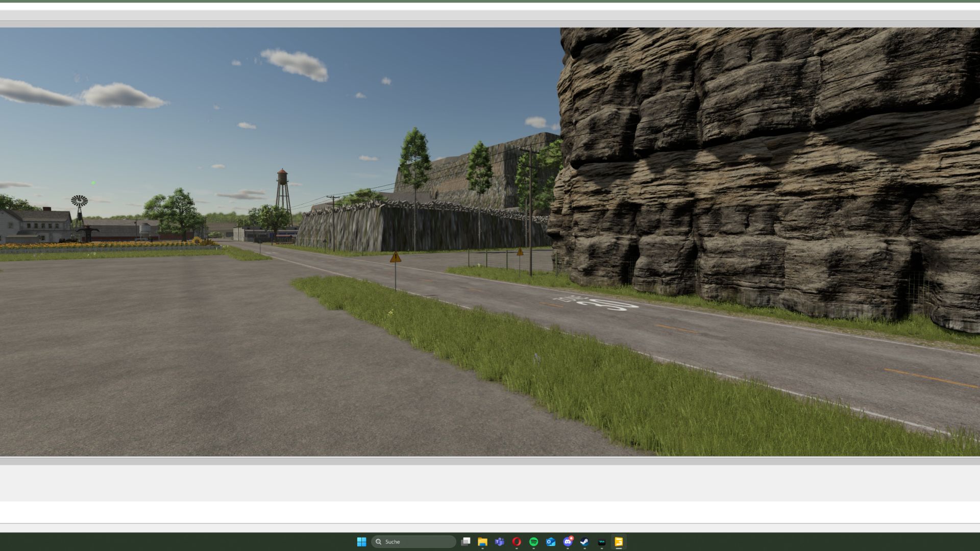Switch to Steam in the taskbar
The width and height of the screenshot is (980, 551).
tap(584, 542)
